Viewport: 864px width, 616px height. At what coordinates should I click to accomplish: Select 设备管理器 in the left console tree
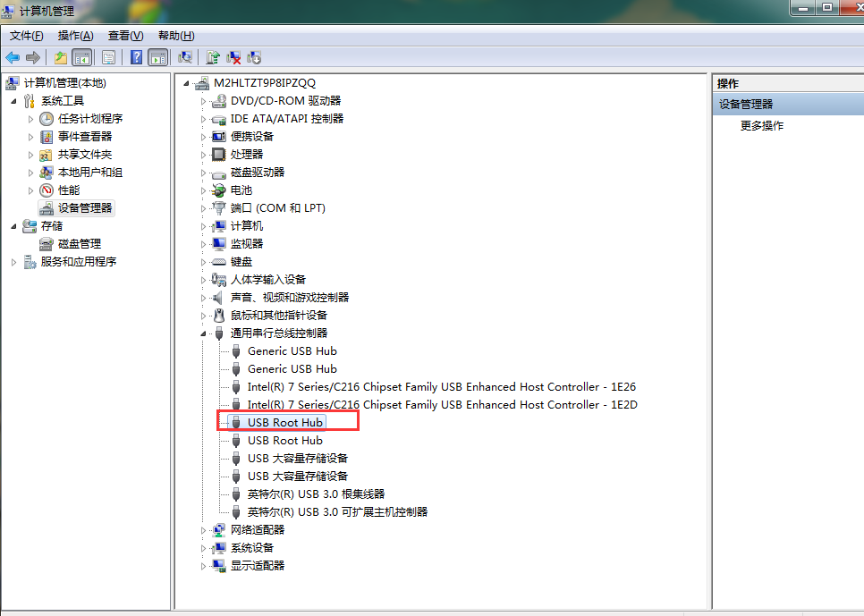click(85, 208)
